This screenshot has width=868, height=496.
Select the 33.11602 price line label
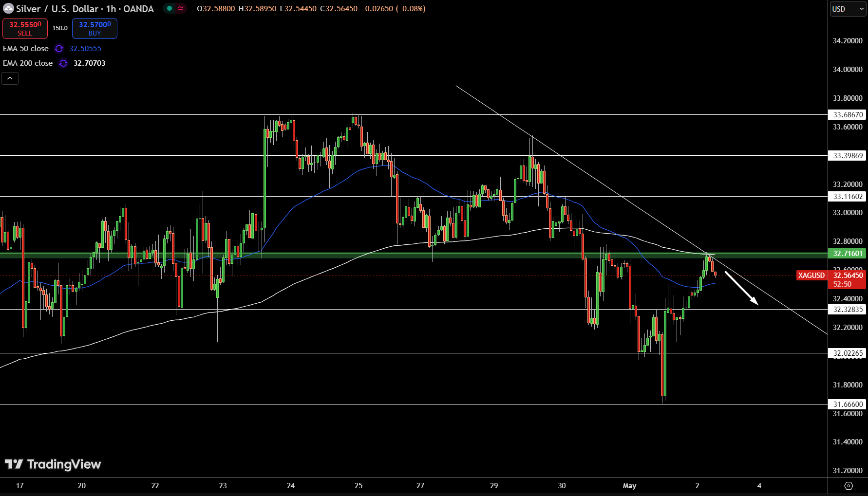(848, 197)
